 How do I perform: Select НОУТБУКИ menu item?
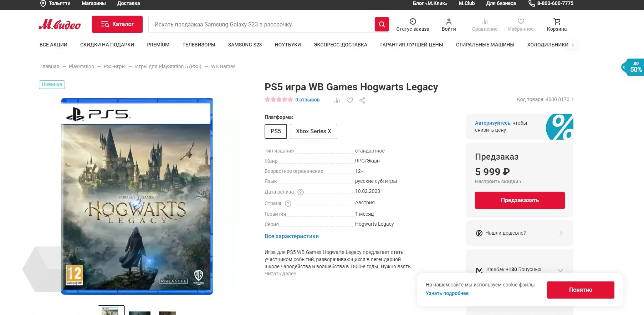288,45
